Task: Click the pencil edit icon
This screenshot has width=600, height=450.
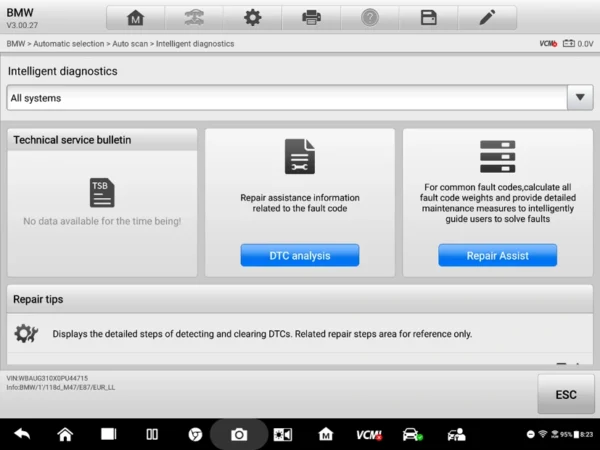Action: tap(487, 18)
